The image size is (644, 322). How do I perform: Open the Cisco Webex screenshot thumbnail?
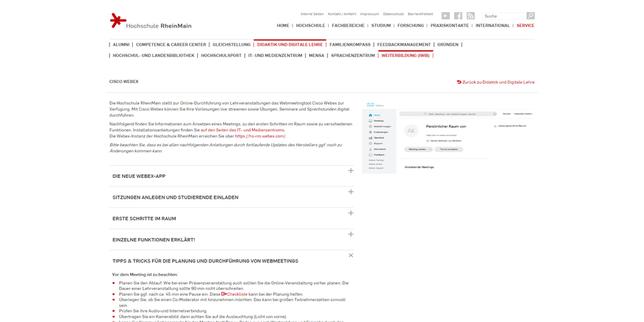pyautogui.click(x=447, y=137)
